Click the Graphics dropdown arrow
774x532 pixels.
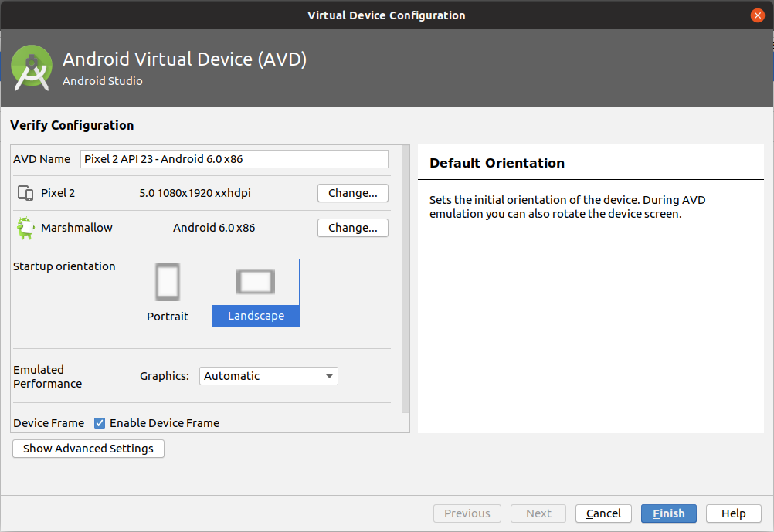329,376
